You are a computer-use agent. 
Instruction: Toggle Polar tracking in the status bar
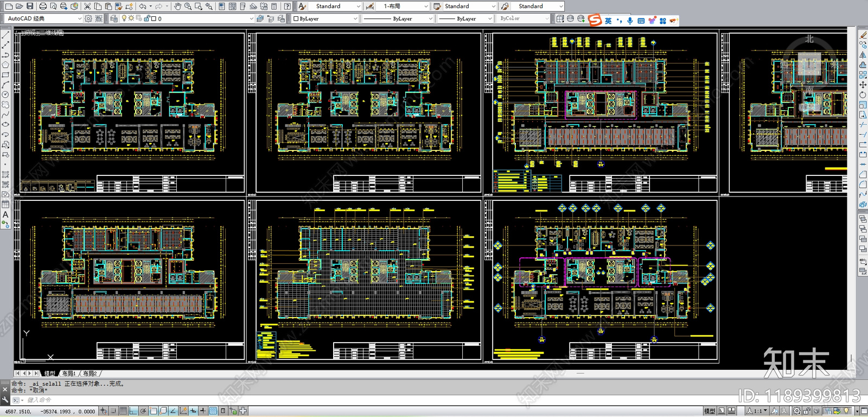tap(143, 411)
